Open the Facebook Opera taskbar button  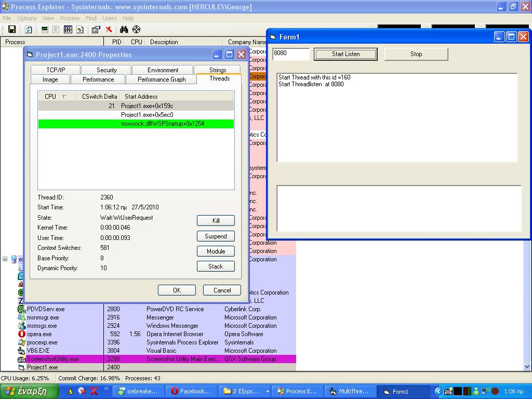point(191,392)
